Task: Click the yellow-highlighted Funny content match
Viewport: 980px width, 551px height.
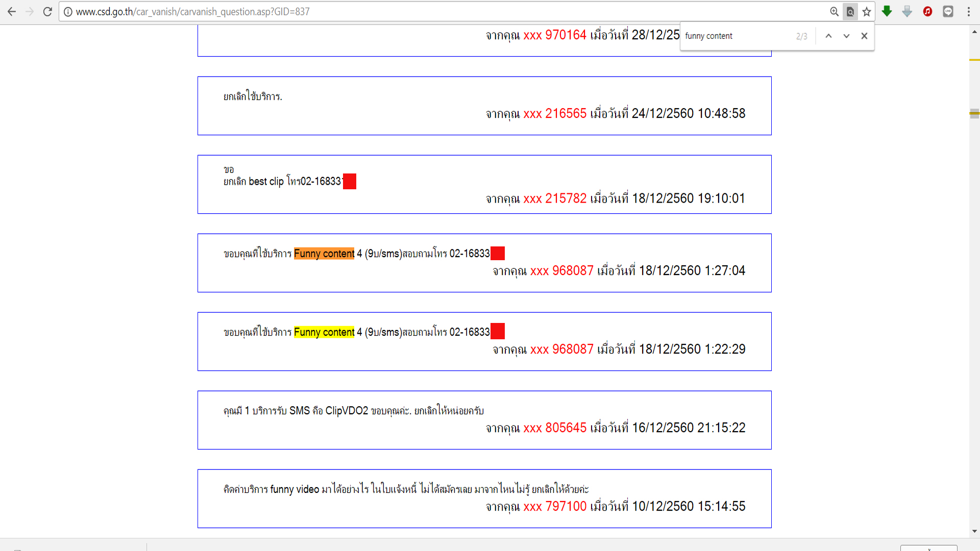Action: click(324, 332)
